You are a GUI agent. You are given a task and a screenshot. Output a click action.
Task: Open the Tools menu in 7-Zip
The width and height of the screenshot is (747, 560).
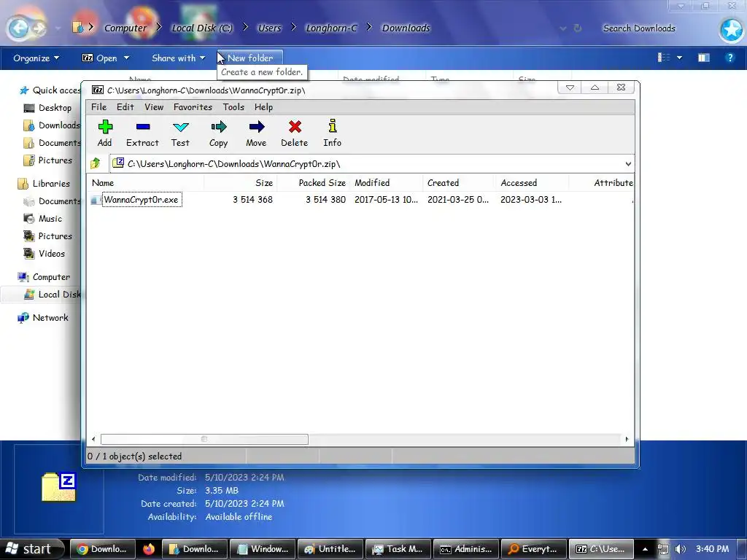point(233,107)
